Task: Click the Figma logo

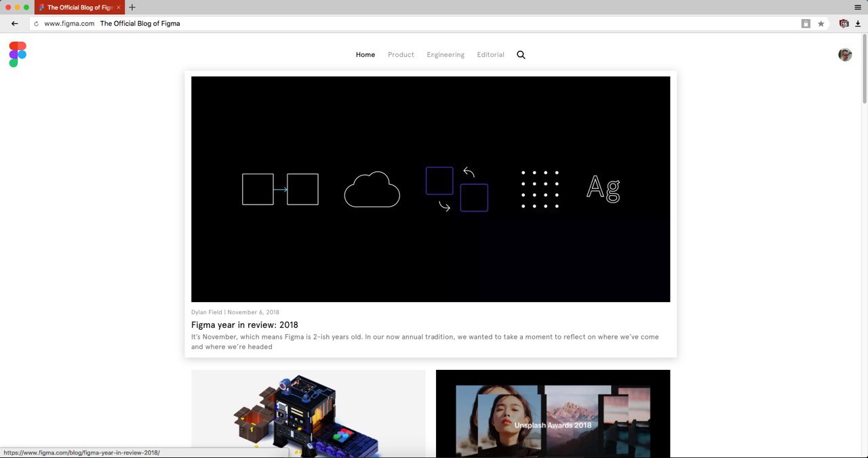Action: pos(18,54)
